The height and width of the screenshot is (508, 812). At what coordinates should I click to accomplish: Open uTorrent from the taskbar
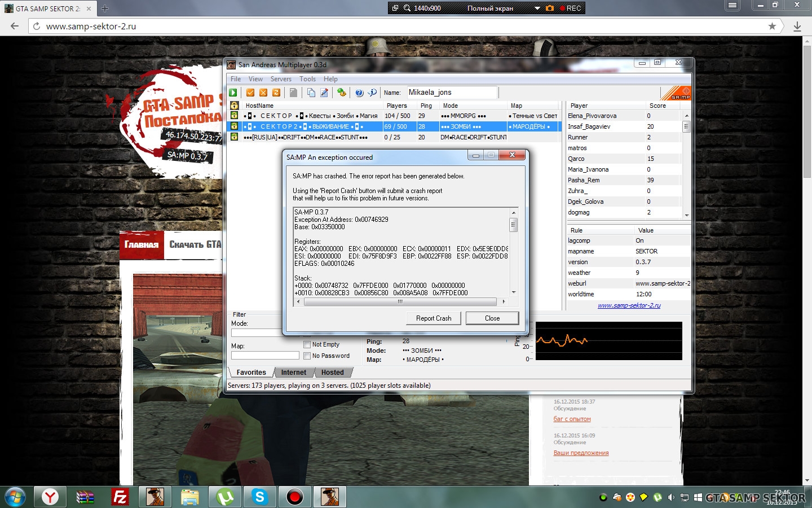225,497
